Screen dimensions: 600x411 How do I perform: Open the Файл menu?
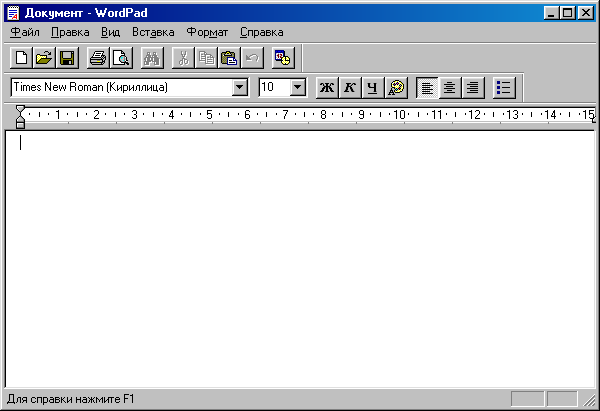tap(25, 32)
